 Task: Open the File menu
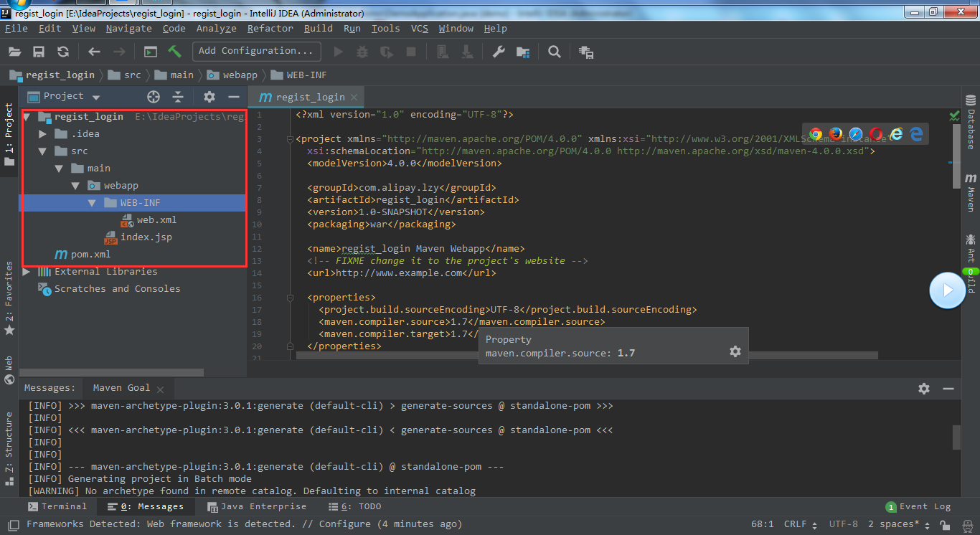coord(16,29)
